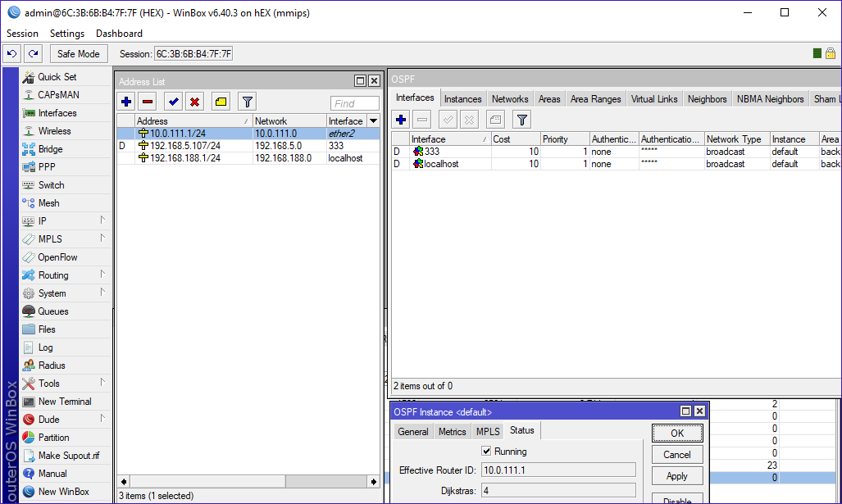Click yellow comment icon in Address List
The height and width of the screenshot is (504, 842).
pyautogui.click(x=221, y=102)
